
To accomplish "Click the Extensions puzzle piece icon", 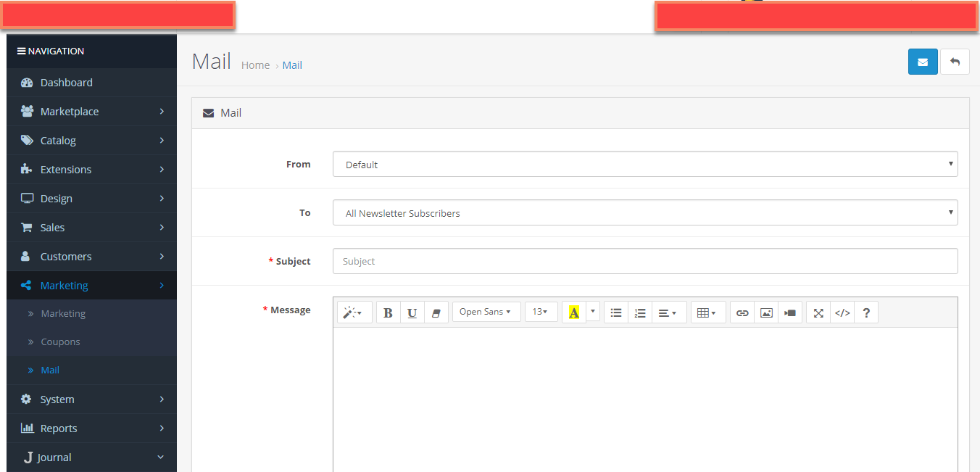I will coord(27,170).
